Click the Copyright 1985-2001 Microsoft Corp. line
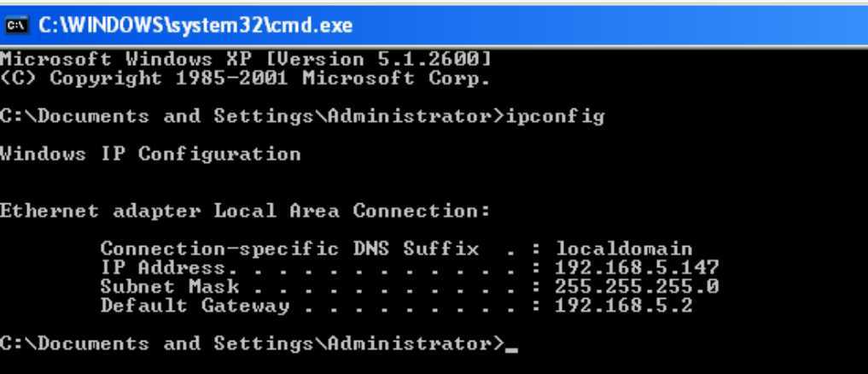The width and height of the screenshot is (868, 374). point(245,78)
